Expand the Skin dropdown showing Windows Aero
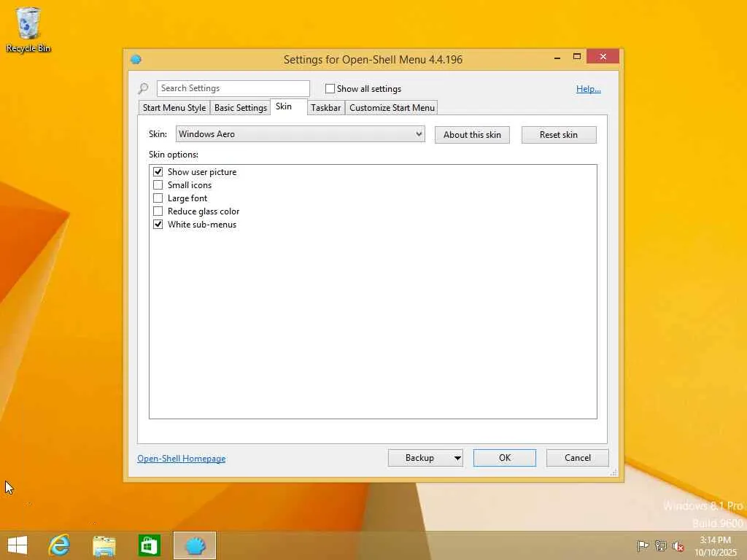Screen dimensions: 747x560 tap(300, 134)
